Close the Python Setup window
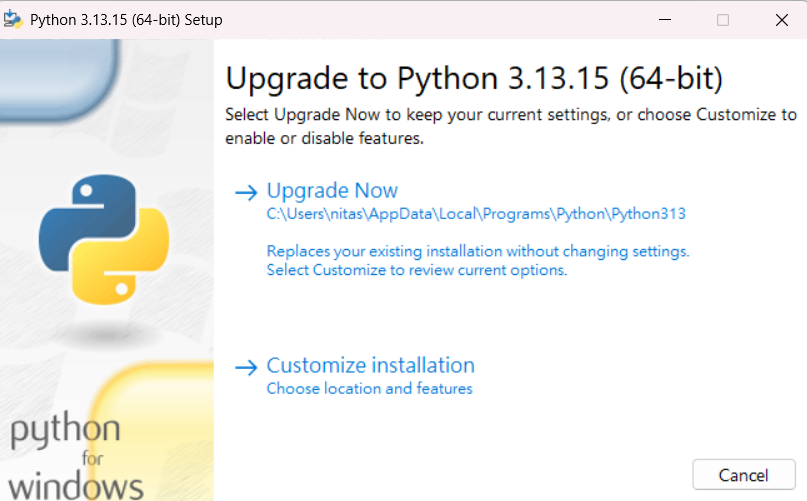Viewport: 807px width, 501px height. (781, 20)
